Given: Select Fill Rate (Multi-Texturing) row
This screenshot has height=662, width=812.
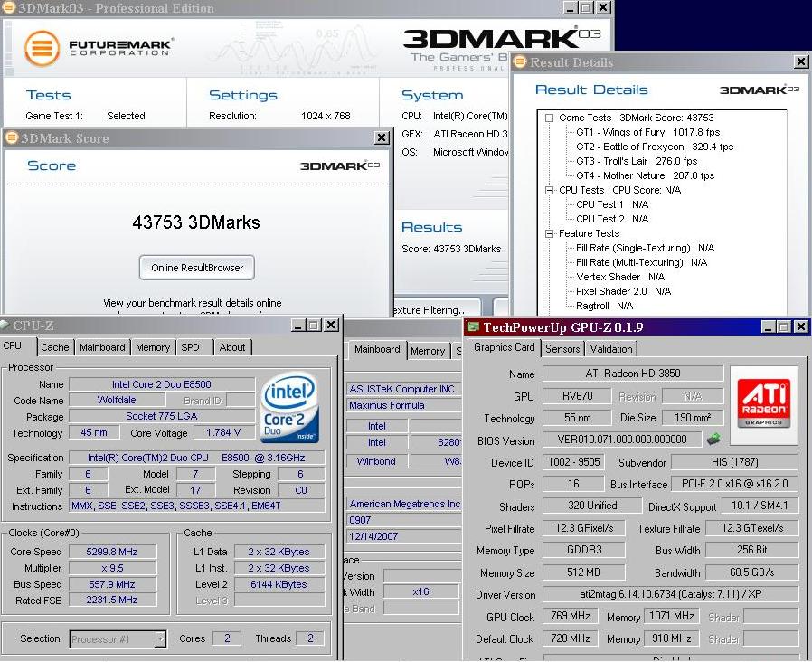Looking at the screenshot, I should tap(642, 262).
